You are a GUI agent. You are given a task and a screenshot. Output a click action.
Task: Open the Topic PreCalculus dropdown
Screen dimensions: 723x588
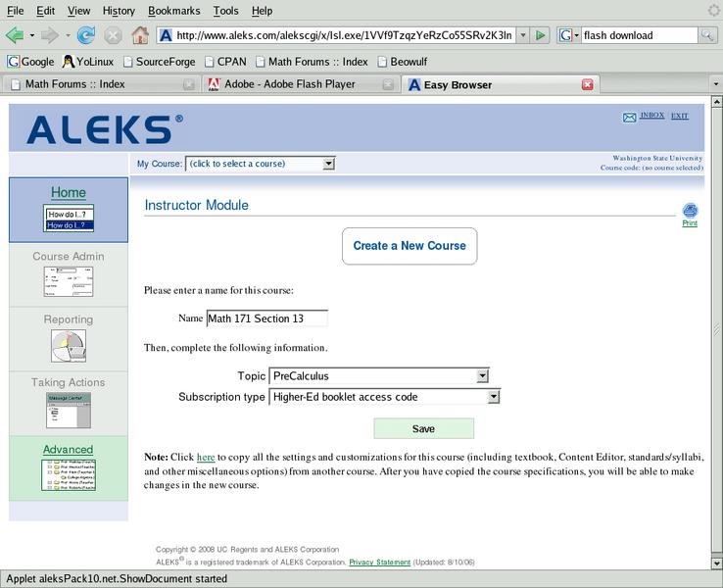tap(379, 376)
